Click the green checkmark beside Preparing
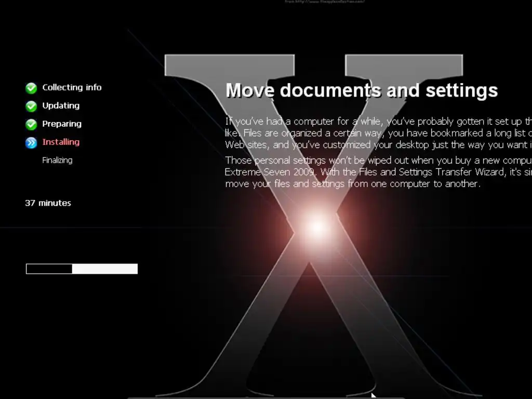The height and width of the screenshot is (399, 532). [x=31, y=125]
